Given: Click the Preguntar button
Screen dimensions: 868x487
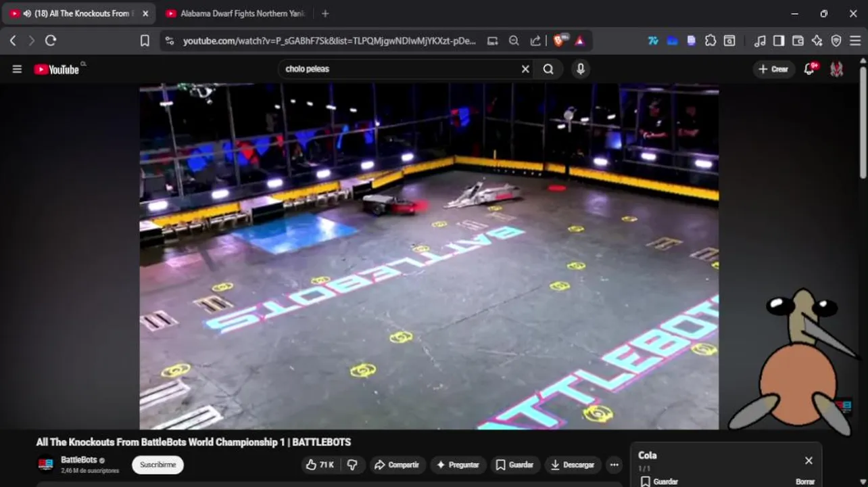Looking at the screenshot, I should (x=458, y=465).
